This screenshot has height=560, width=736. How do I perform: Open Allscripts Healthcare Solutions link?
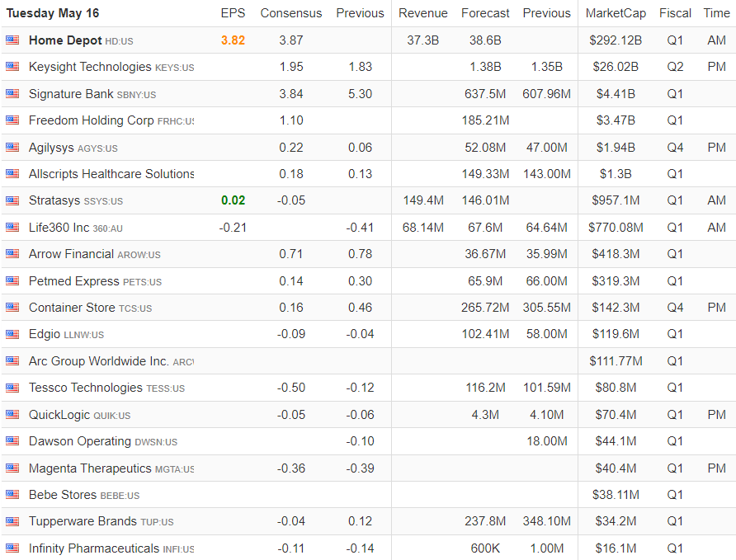point(111,174)
